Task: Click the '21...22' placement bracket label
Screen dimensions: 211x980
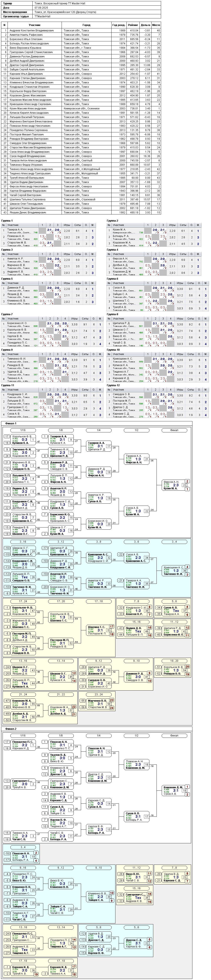Action: click(61, 694)
